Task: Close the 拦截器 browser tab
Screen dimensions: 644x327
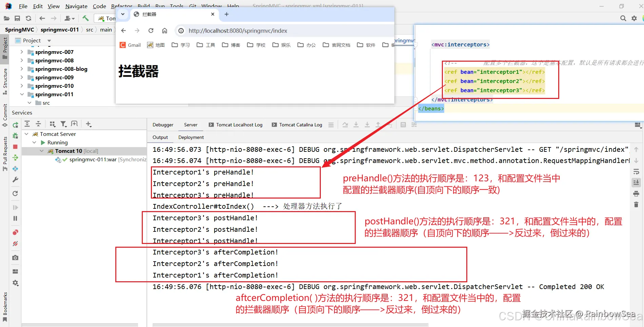Action: tap(213, 14)
